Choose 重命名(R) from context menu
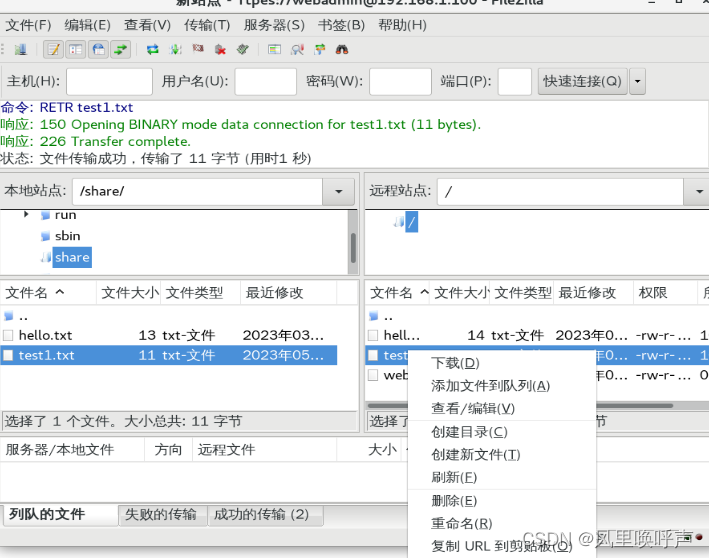709x558 pixels. pyautogui.click(x=502, y=523)
